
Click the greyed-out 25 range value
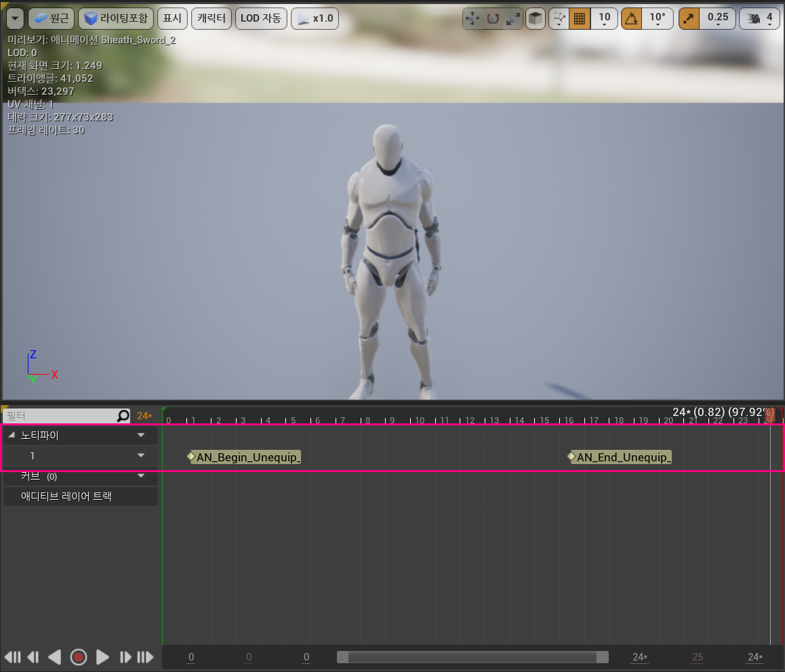click(698, 658)
